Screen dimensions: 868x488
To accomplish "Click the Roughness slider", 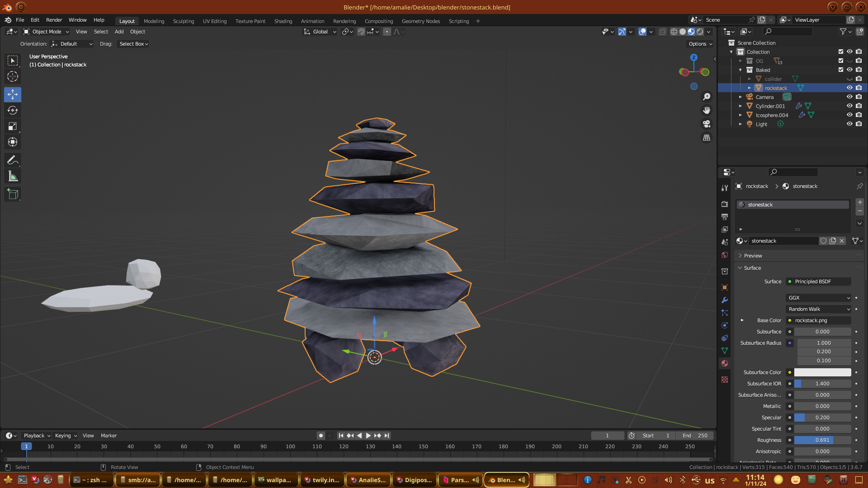I will [822, 440].
